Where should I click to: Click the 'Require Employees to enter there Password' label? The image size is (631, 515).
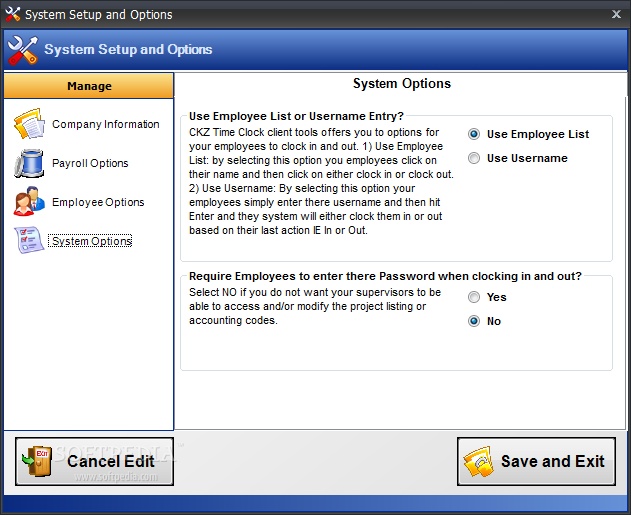385,276
